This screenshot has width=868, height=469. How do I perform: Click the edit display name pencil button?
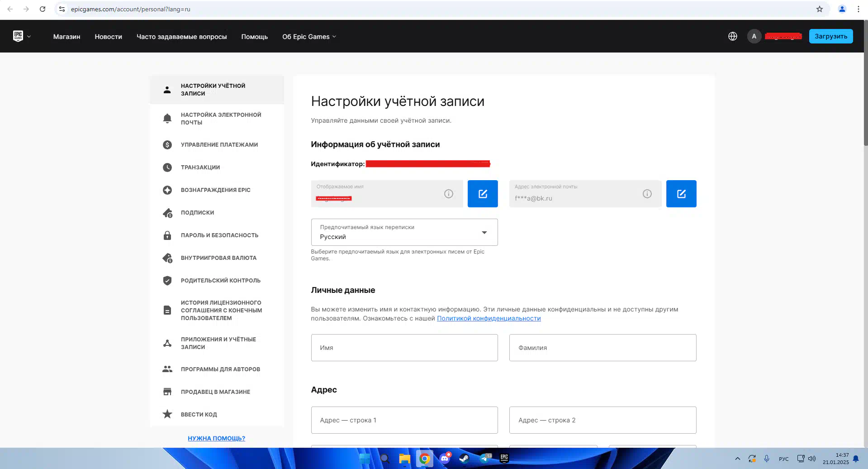tap(482, 194)
